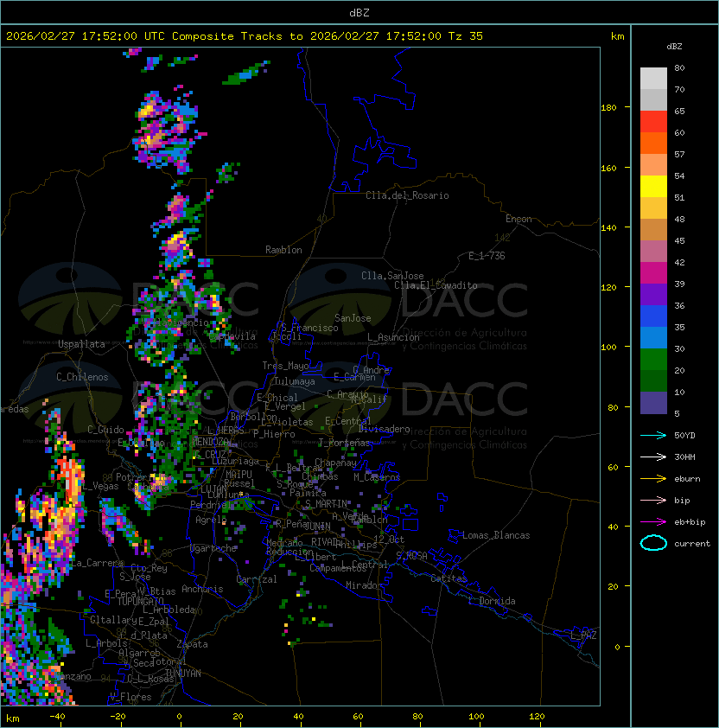Click the Cjla.del_Rosario place label
Screen dimensions: 719x728
tap(407, 195)
